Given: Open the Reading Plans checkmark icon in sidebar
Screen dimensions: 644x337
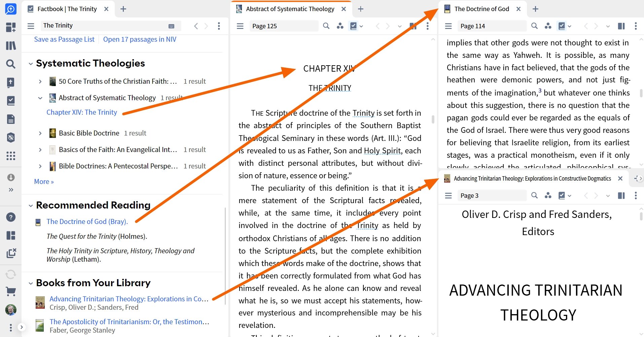Looking at the screenshot, I should point(11,101).
